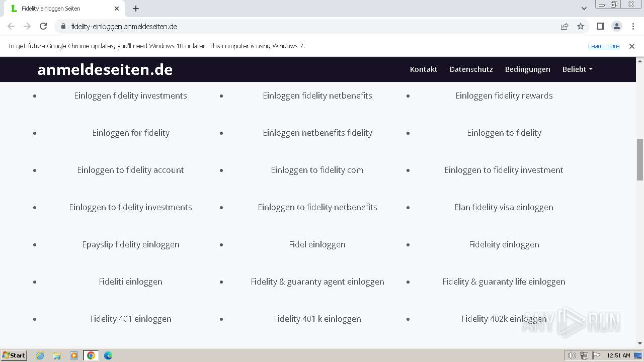Open the Chrome profile menu

(616, 26)
